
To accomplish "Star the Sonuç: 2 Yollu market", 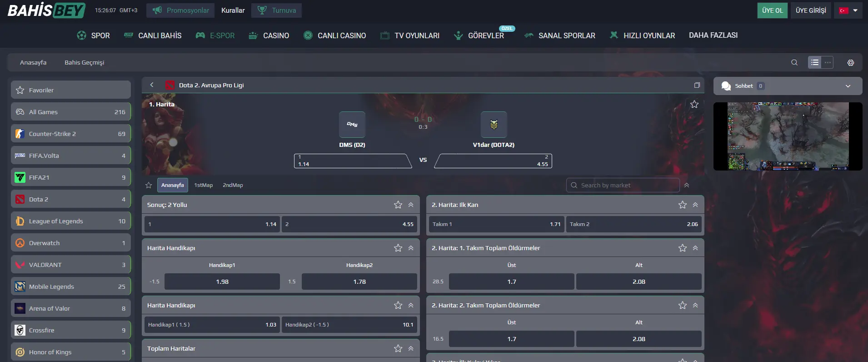I will [398, 205].
